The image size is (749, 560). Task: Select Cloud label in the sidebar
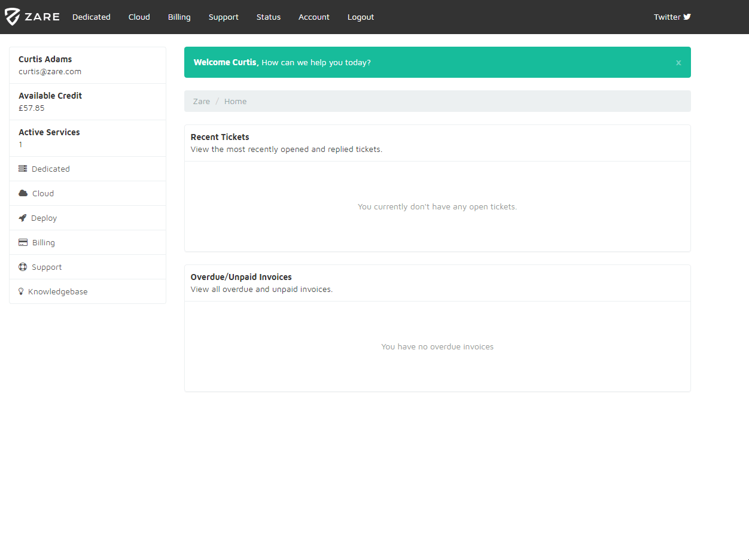point(43,193)
